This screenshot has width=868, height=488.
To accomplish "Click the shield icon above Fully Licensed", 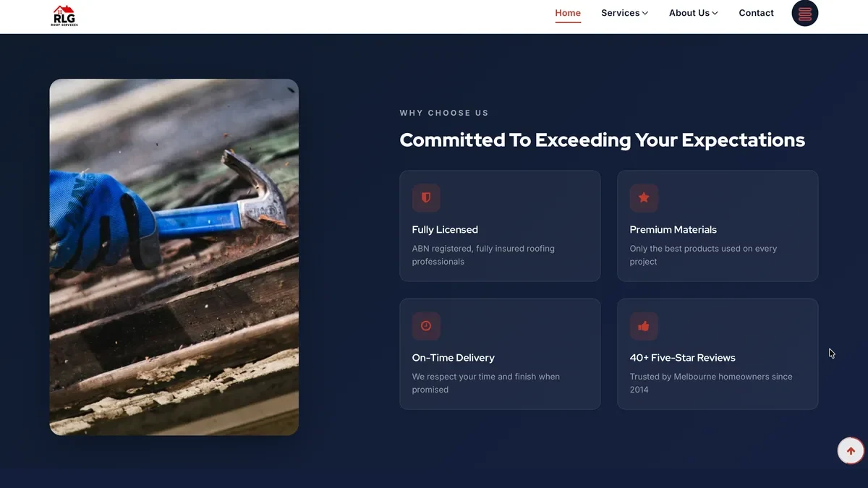I will 426,197.
